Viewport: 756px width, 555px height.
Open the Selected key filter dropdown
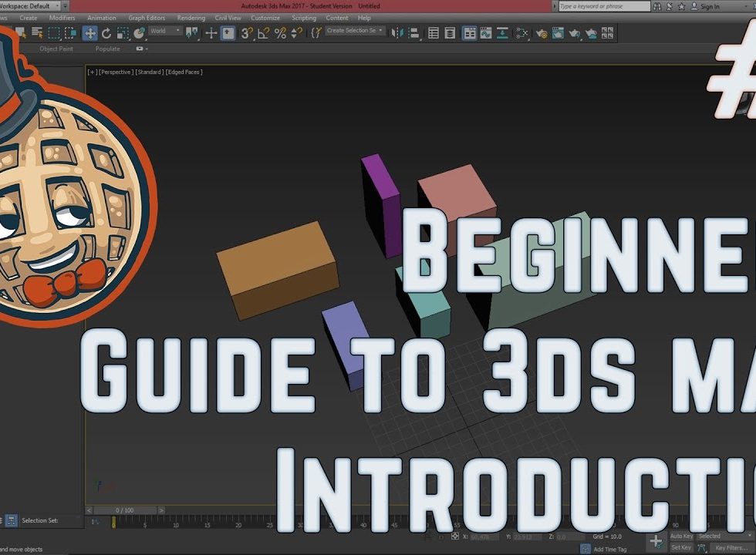point(724,536)
